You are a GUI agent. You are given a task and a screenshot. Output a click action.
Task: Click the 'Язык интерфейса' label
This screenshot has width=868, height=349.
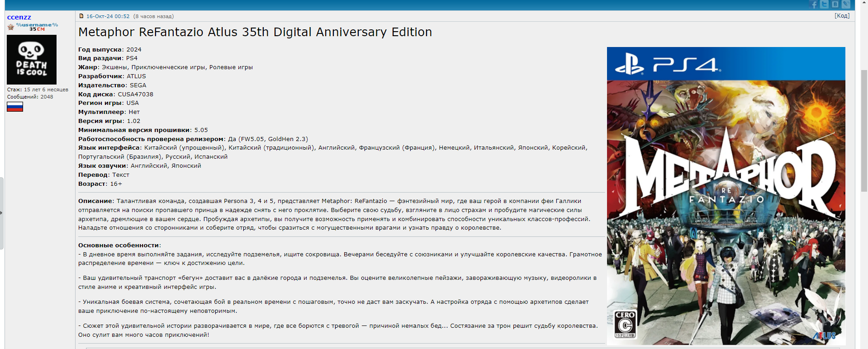(109, 148)
